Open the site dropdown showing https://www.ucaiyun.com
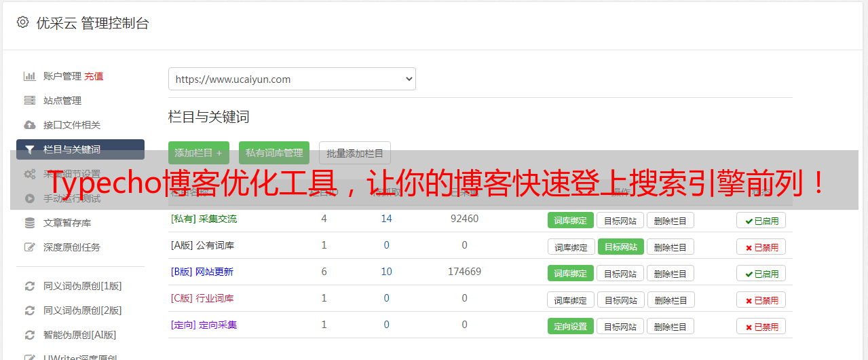 292,79
